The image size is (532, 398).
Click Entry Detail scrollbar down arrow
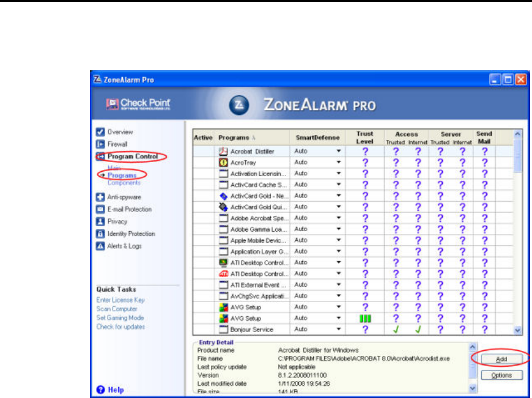[473, 388]
